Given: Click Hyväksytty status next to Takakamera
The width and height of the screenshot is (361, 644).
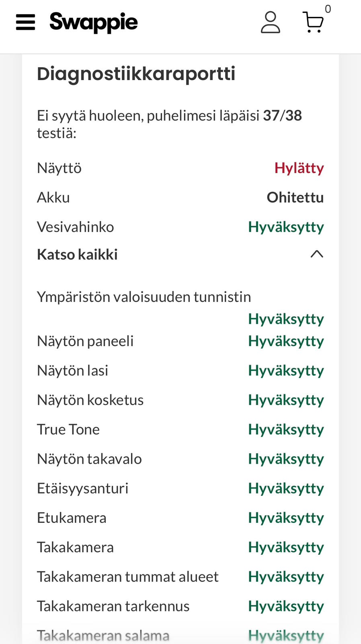Looking at the screenshot, I should click(x=286, y=547).
